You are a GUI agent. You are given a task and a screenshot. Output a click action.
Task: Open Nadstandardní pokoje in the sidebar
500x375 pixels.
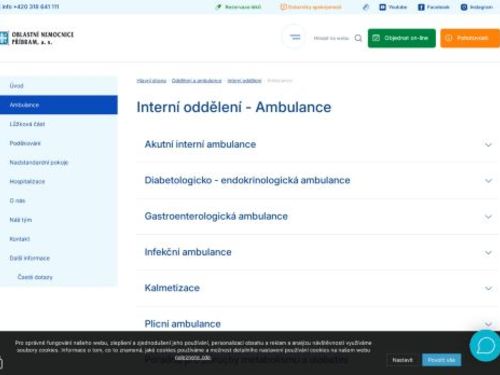[59, 162]
